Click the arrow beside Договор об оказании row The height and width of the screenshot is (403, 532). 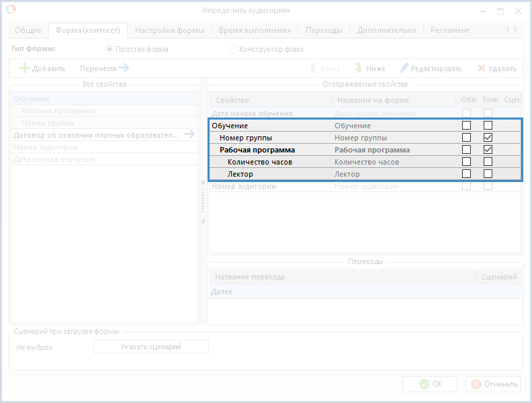[189, 135]
